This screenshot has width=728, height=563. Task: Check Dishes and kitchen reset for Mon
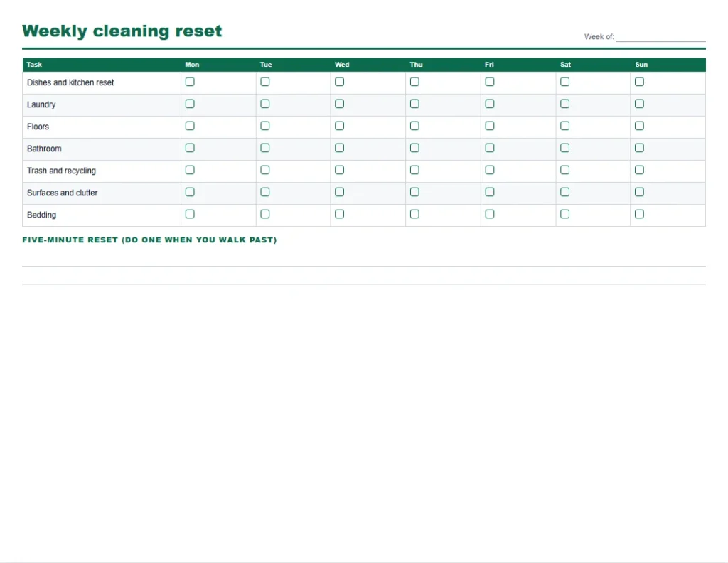pyautogui.click(x=190, y=82)
